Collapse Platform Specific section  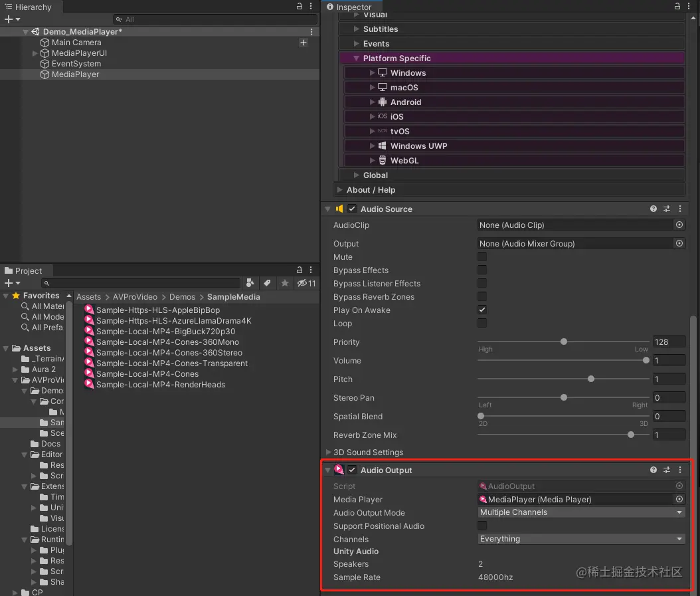coord(356,58)
